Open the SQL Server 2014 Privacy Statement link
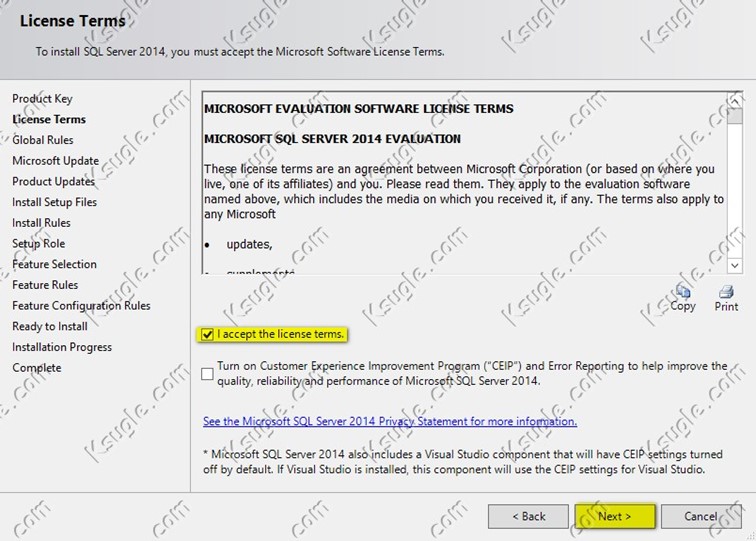This screenshot has width=756, height=541. coord(390,421)
